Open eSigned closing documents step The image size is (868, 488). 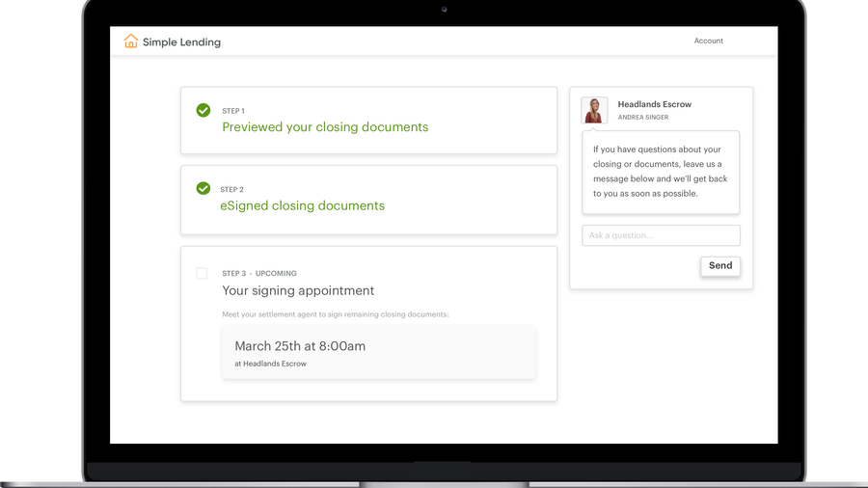point(302,206)
